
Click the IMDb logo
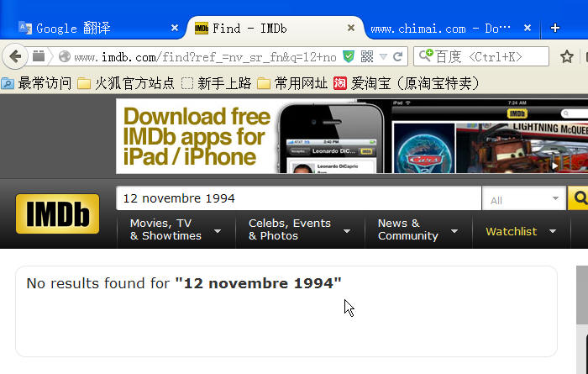click(57, 213)
